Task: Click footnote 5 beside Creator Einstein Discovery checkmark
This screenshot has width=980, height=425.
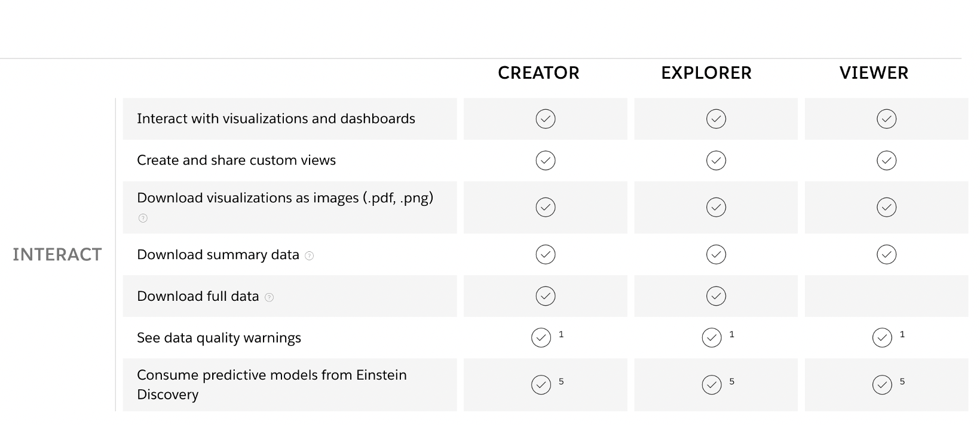Action: pyautogui.click(x=561, y=381)
